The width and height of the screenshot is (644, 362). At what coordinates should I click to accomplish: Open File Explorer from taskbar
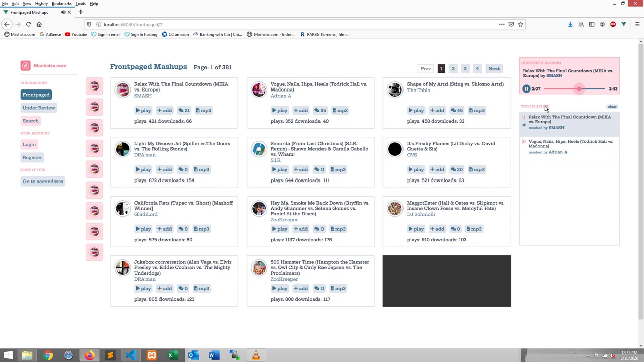pyautogui.click(x=27, y=356)
